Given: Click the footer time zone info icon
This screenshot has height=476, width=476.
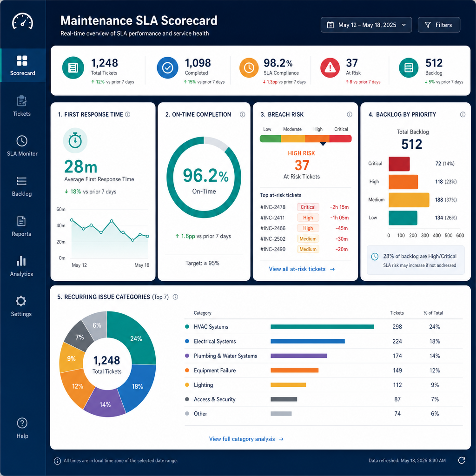Looking at the screenshot, I should (57, 461).
